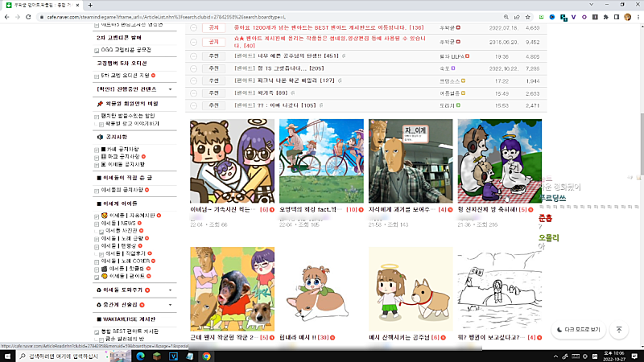Open the thumbnail with the chimpanzee face
Viewport: 644px width, 362px height.
pos(233,289)
